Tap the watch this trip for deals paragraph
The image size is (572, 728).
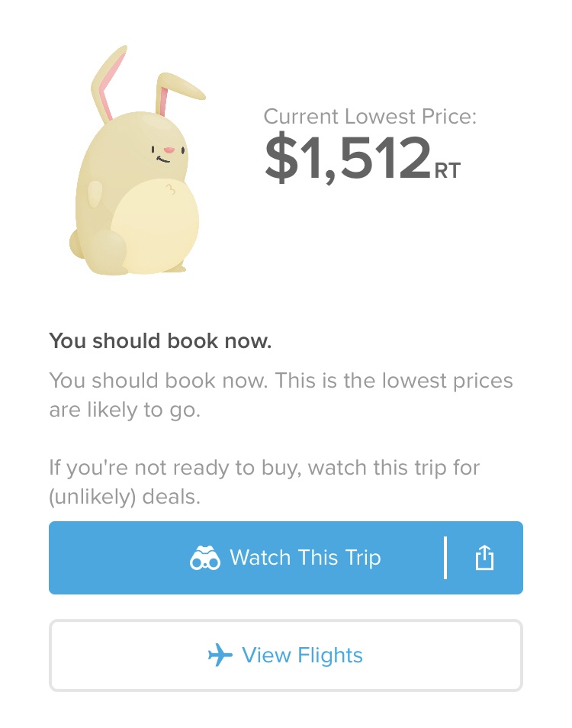pyautogui.click(x=264, y=482)
